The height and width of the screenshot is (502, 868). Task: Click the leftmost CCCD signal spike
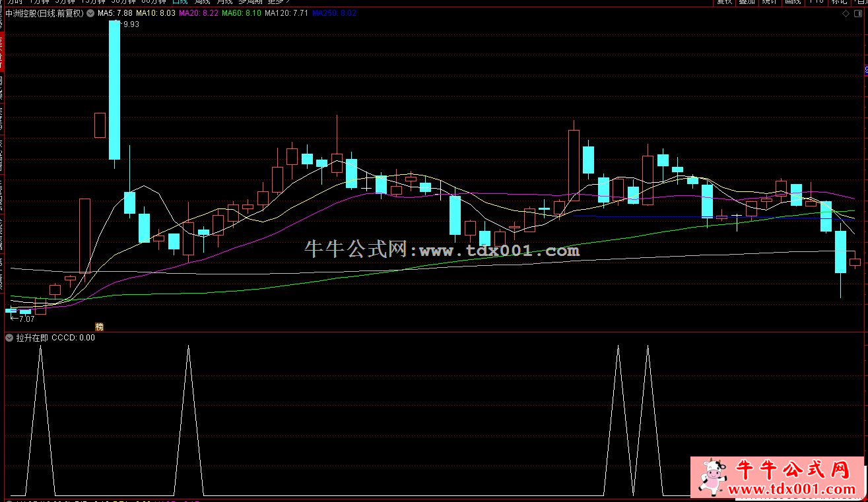tap(41, 420)
